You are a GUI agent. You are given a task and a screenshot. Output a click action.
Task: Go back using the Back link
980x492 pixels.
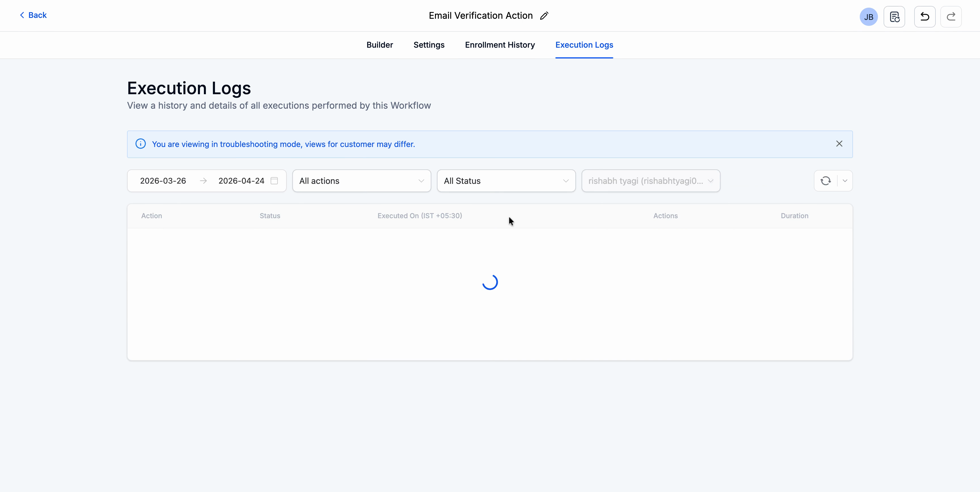point(33,15)
